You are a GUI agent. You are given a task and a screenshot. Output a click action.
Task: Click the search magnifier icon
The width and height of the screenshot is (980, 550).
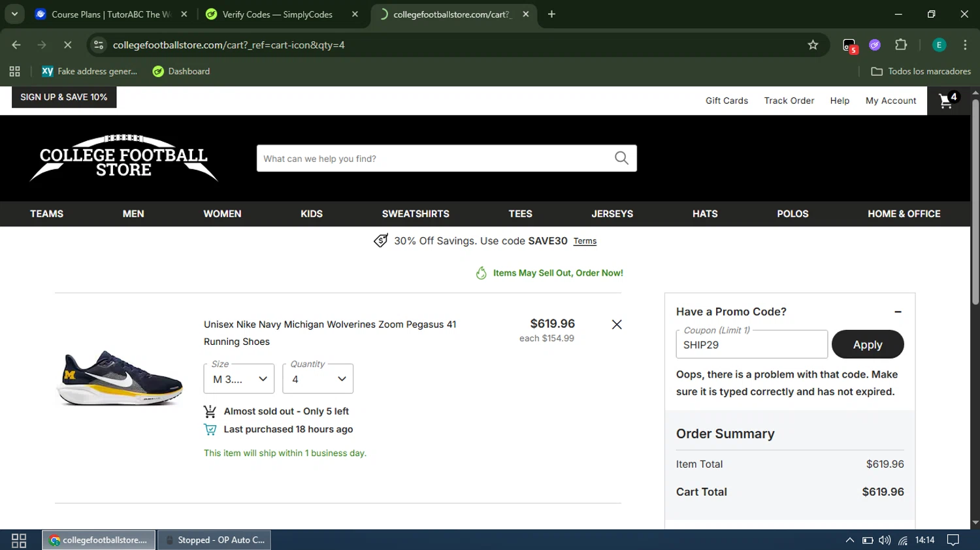coord(621,158)
